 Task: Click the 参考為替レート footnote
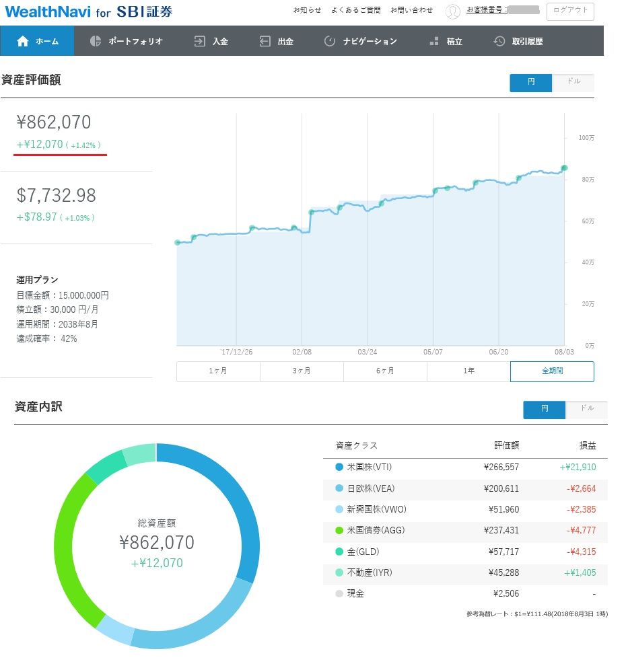point(537,614)
